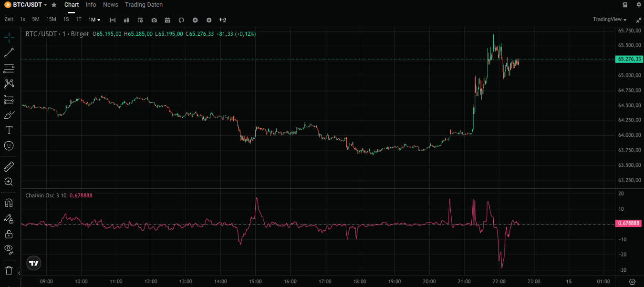
Task: Open the indicator templates icon
Action: coord(140,20)
